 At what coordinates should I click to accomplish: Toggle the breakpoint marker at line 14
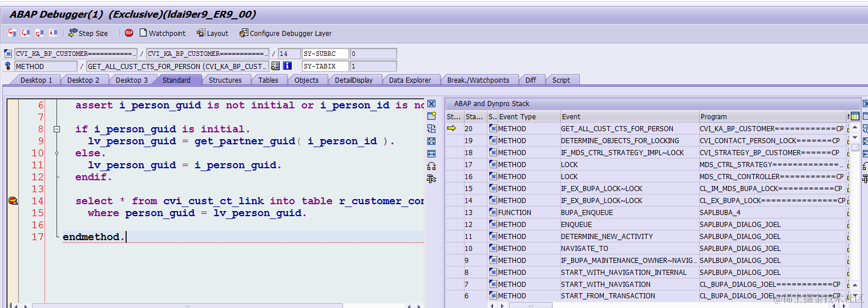(x=13, y=201)
